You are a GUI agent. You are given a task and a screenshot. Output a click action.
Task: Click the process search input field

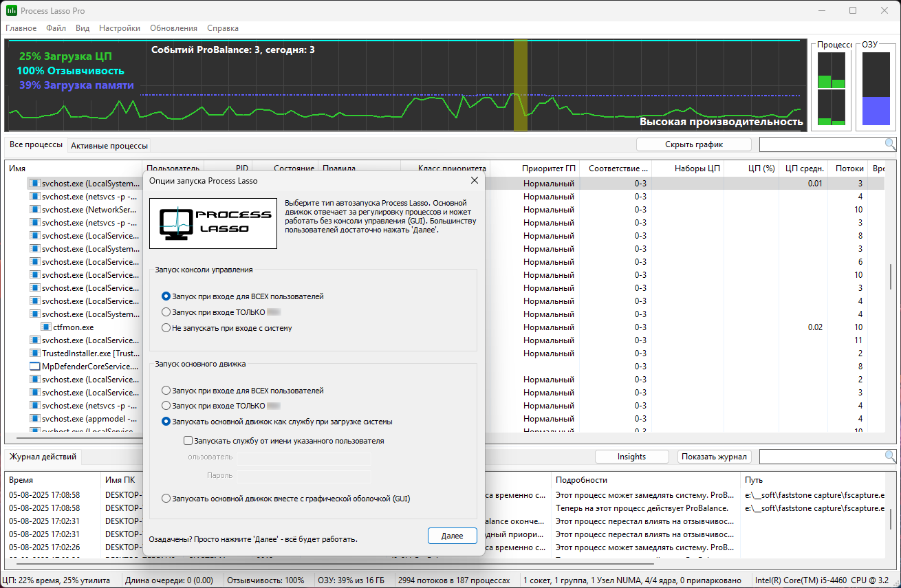[x=822, y=144]
